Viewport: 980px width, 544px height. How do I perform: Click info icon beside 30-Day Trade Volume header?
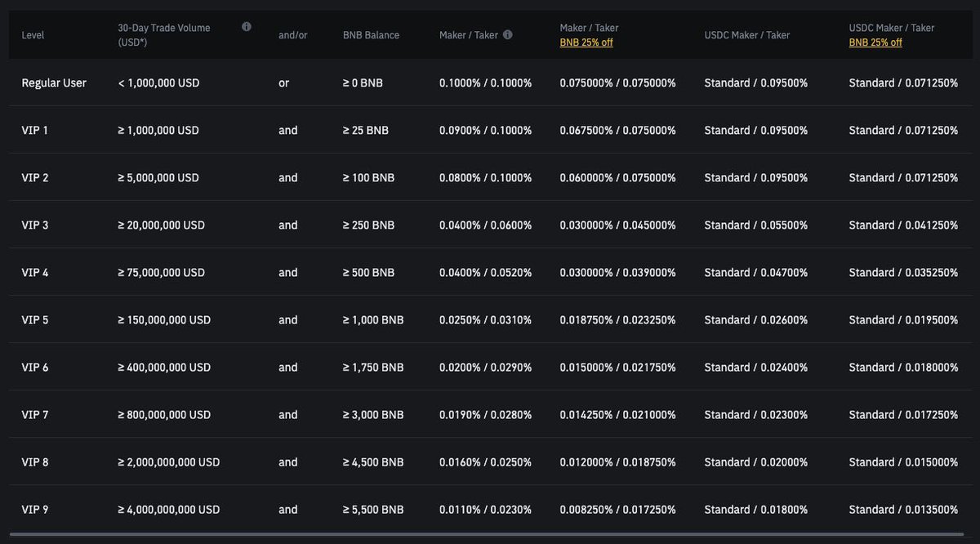(247, 27)
